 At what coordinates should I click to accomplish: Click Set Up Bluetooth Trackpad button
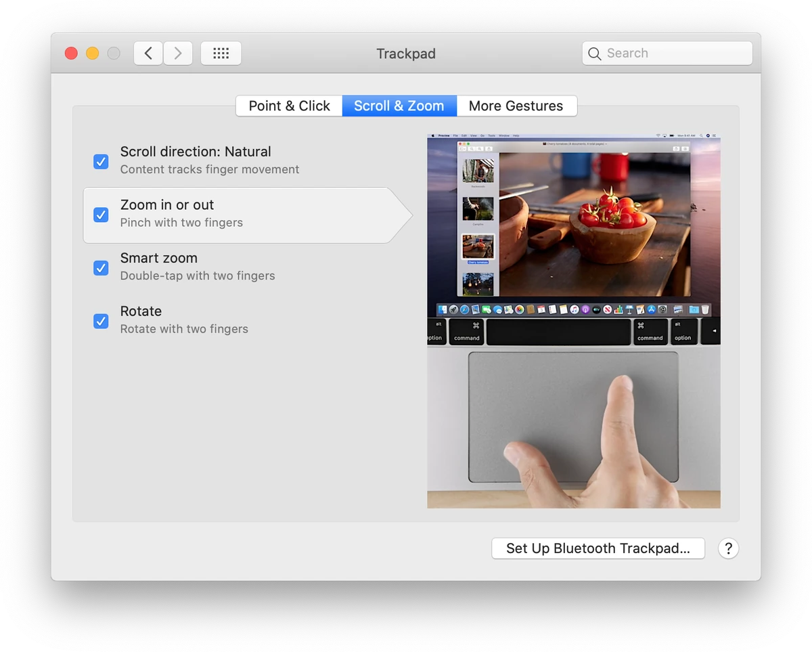point(597,548)
